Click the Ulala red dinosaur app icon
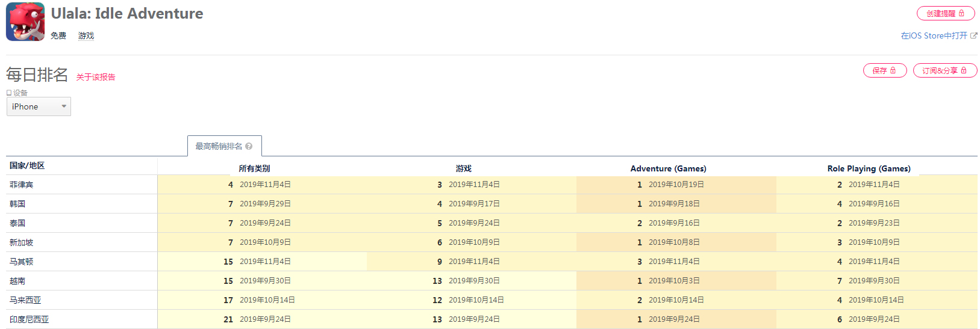Viewport: 980px width, 329px height. [x=25, y=22]
